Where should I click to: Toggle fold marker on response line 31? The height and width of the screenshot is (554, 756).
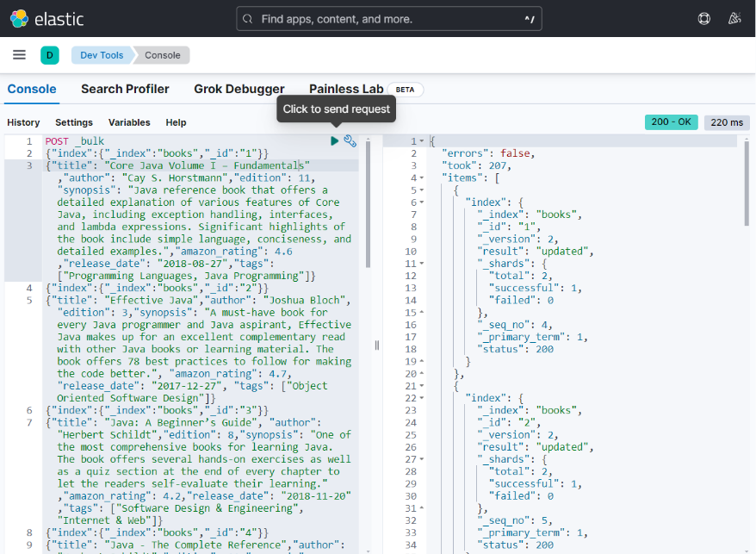[x=422, y=508]
